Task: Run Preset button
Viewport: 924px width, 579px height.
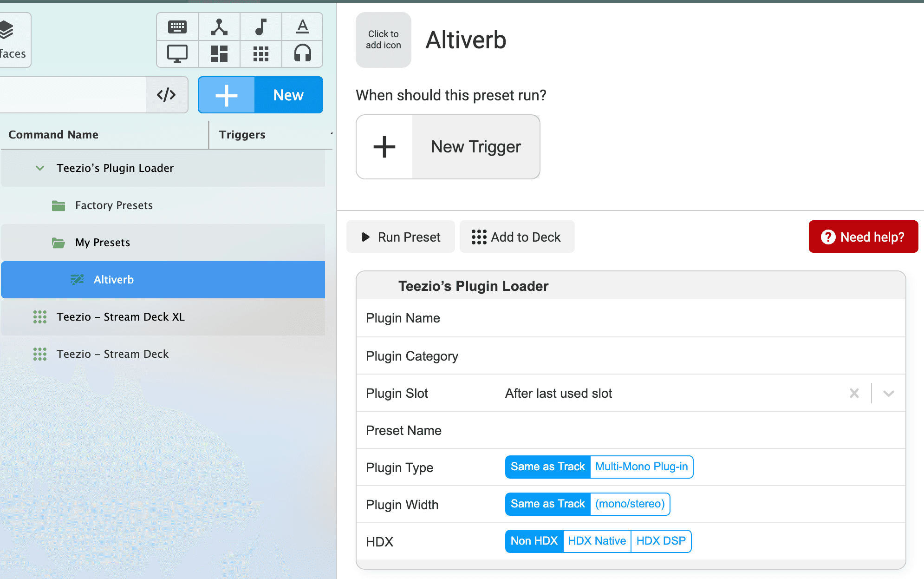Action: pos(401,237)
